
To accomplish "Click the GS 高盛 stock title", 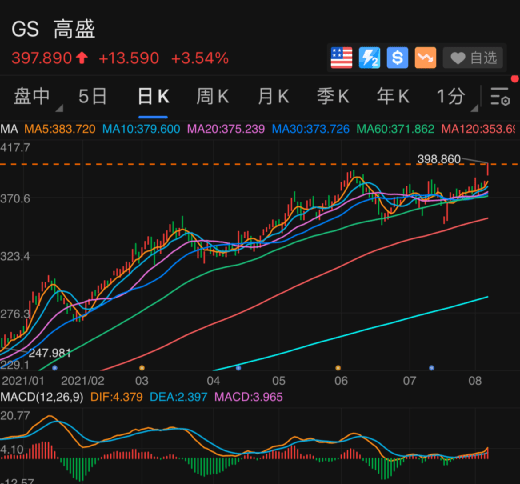I will 53,29.
